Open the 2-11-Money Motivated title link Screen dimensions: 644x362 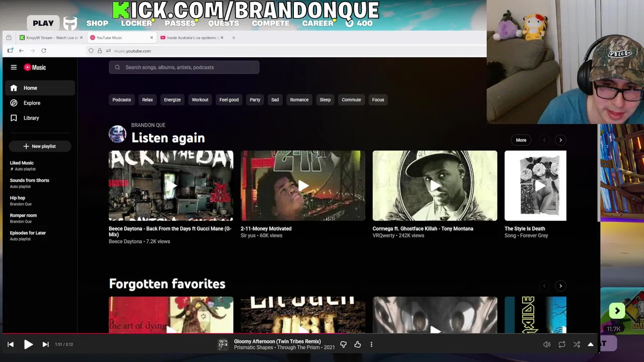click(x=266, y=229)
